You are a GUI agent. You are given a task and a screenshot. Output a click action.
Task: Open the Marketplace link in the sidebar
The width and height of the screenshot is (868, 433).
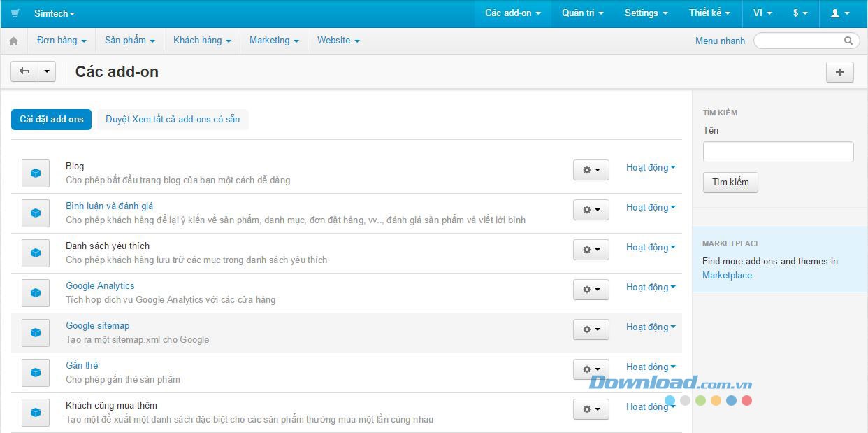[x=727, y=275]
